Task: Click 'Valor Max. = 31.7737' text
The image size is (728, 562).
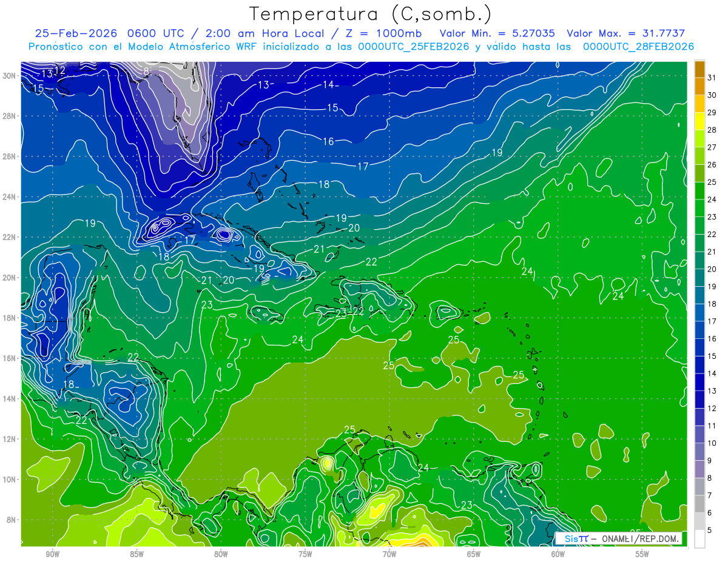Action: 626,33
